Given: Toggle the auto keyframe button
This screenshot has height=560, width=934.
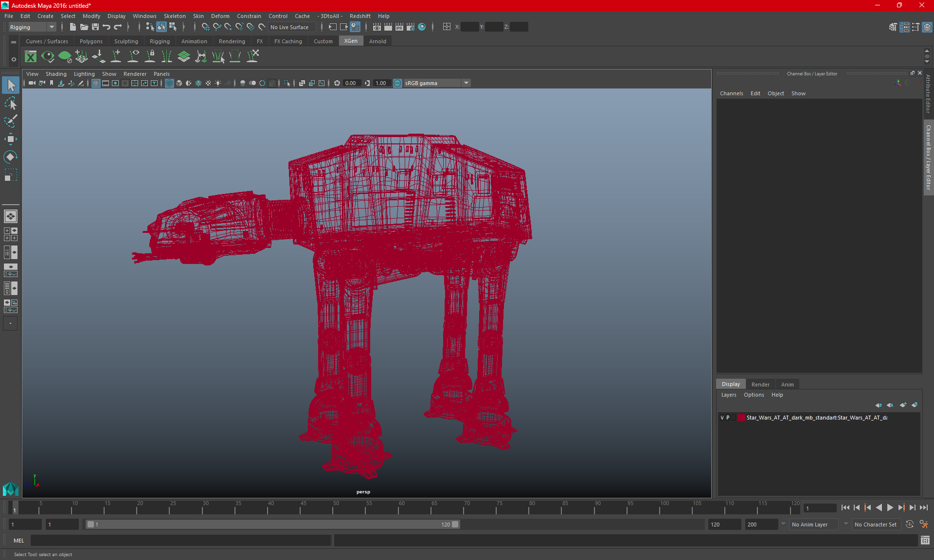Looking at the screenshot, I should [x=910, y=525].
